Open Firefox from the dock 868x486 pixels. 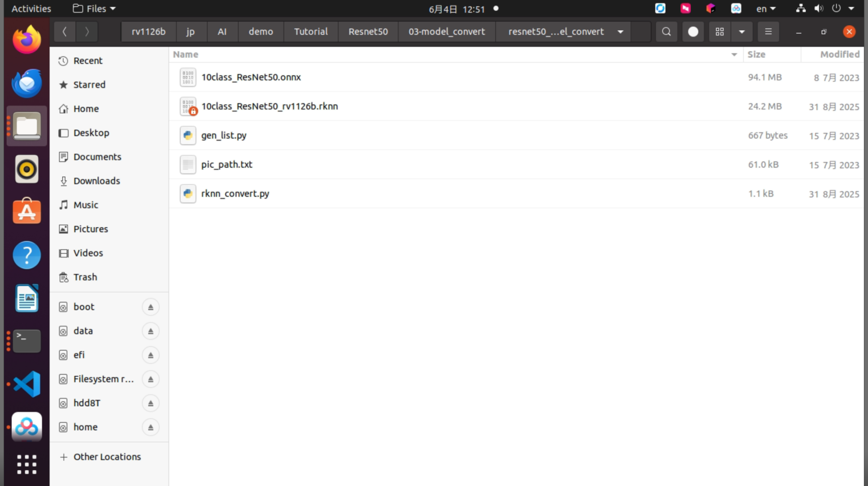[x=27, y=40]
